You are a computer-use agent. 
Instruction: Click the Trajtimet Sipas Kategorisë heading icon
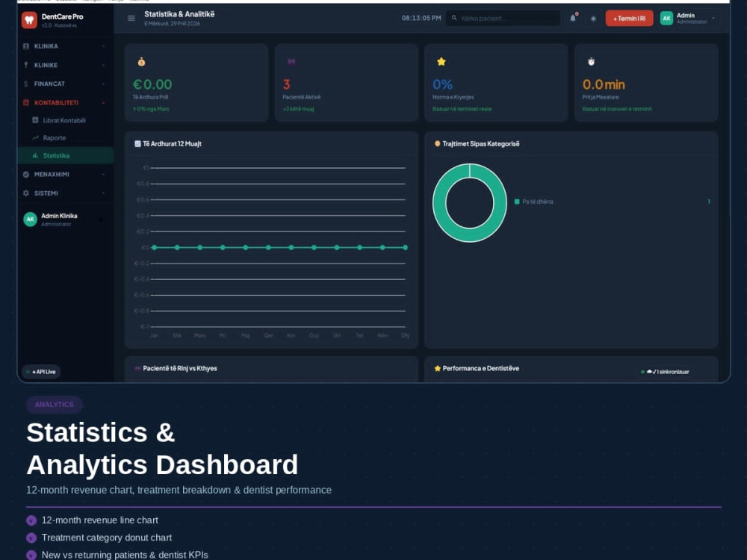coord(437,144)
